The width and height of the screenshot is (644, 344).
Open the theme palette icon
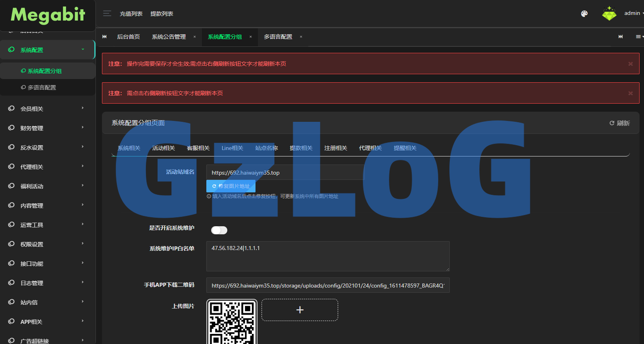coord(584,14)
